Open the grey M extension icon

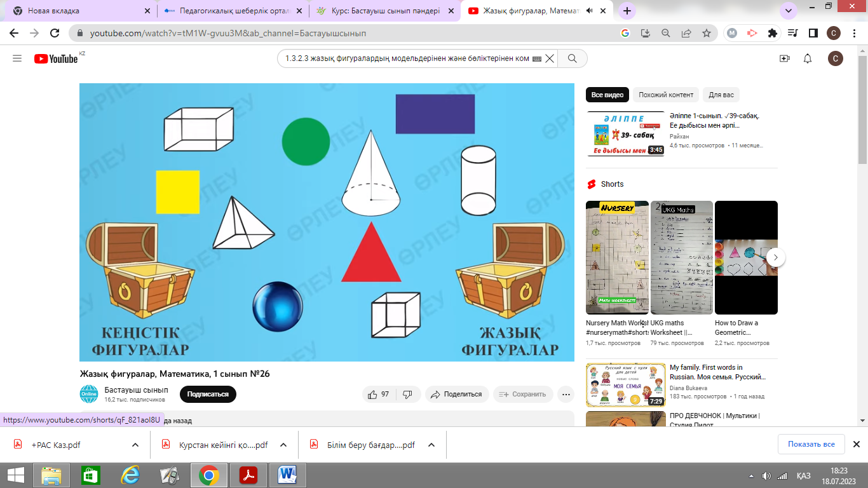[732, 33]
